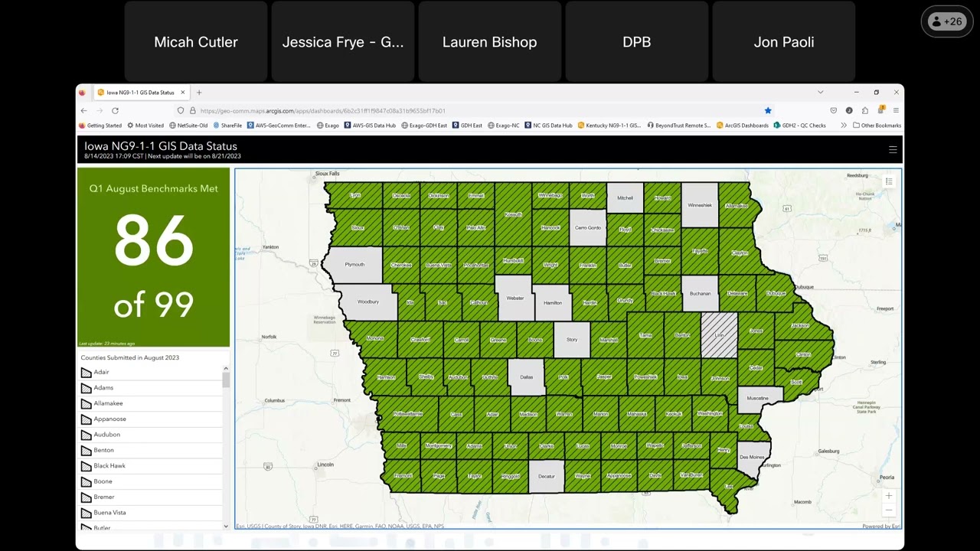Select Black Hawk in the county list
This screenshot has width=980, height=551.
(151, 466)
